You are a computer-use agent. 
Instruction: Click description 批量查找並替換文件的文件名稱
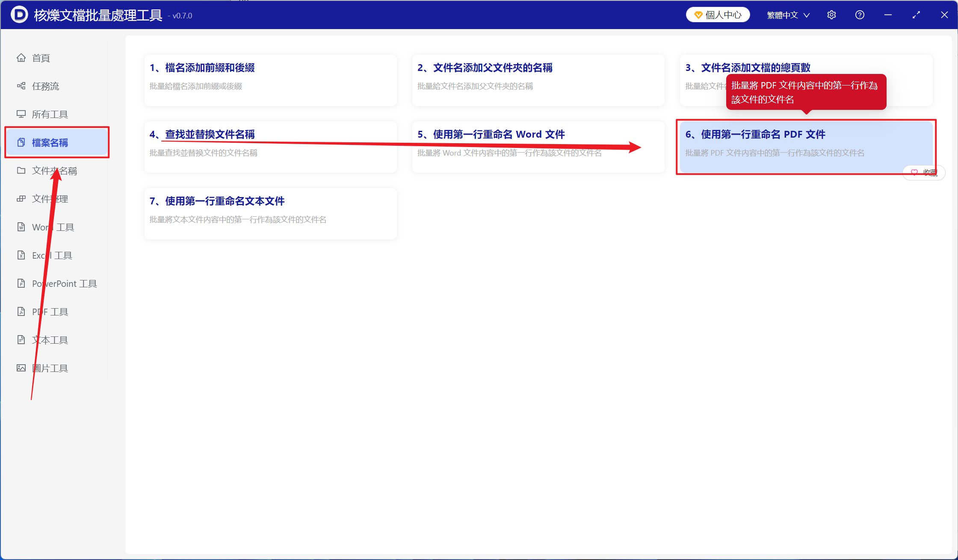click(x=203, y=153)
